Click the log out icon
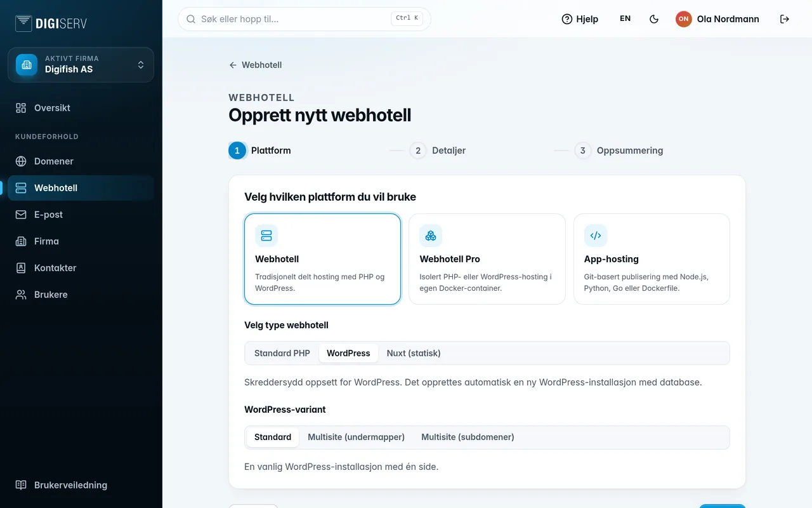The height and width of the screenshot is (508, 812). point(785,19)
